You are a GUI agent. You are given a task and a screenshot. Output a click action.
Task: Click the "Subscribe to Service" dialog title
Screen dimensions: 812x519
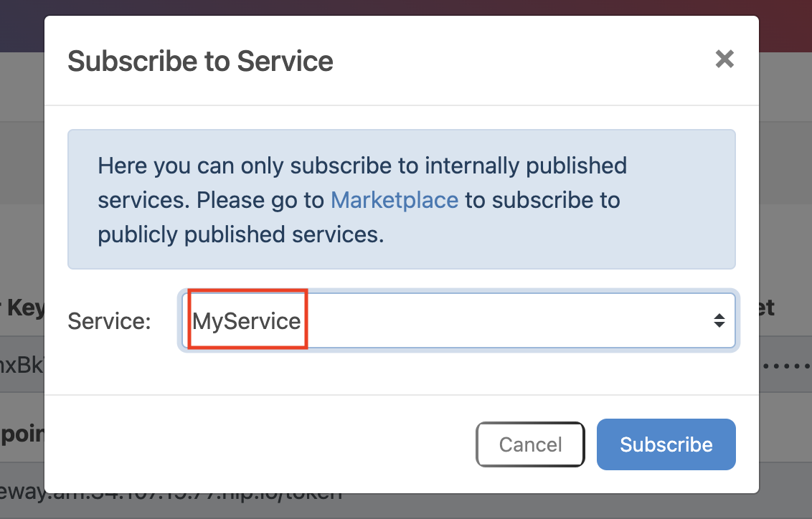[200, 61]
